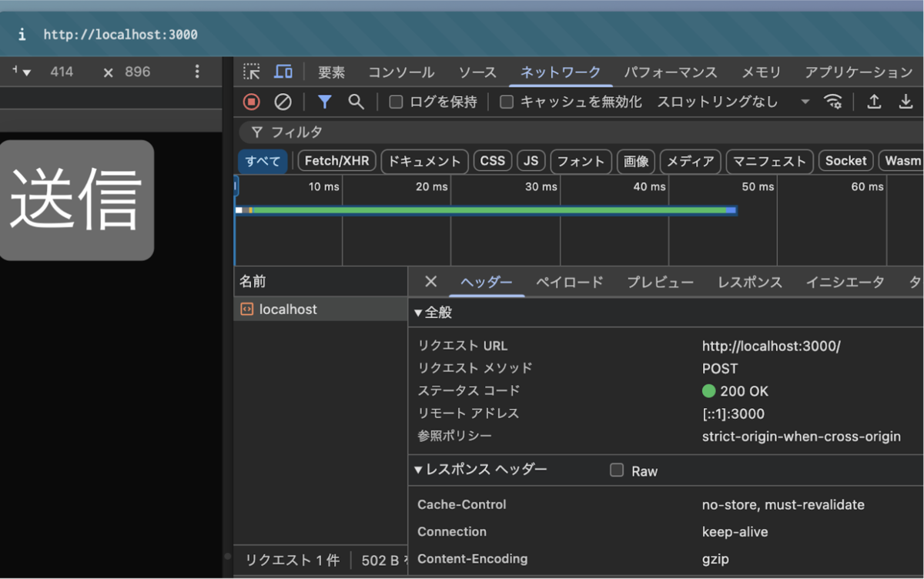Toggle the blue filter funnel icon
This screenshot has height=579, width=924.
[x=325, y=102]
